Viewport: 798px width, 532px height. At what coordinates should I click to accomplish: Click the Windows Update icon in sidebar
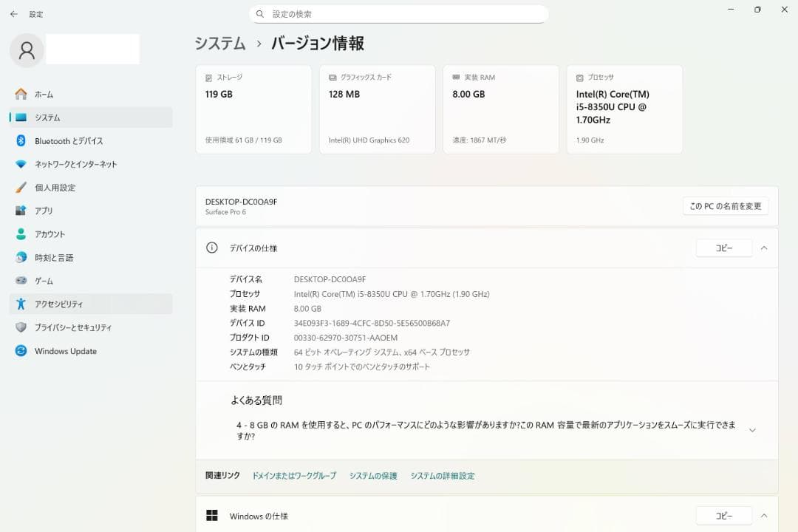click(22, 351)
